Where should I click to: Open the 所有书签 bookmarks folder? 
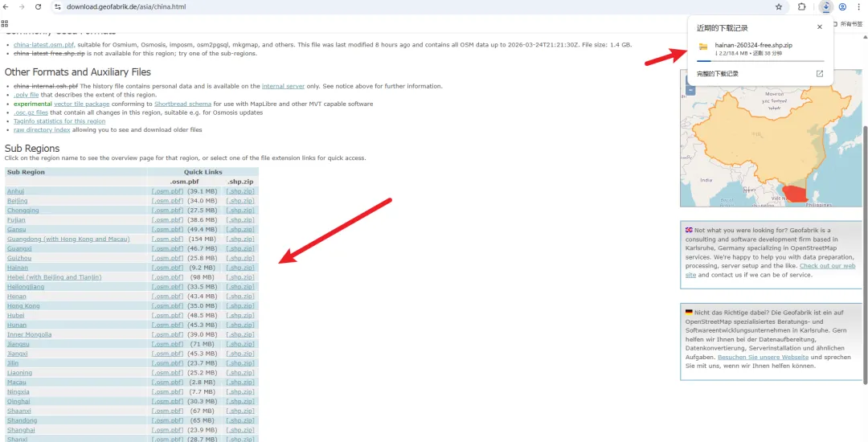[847, 24]
